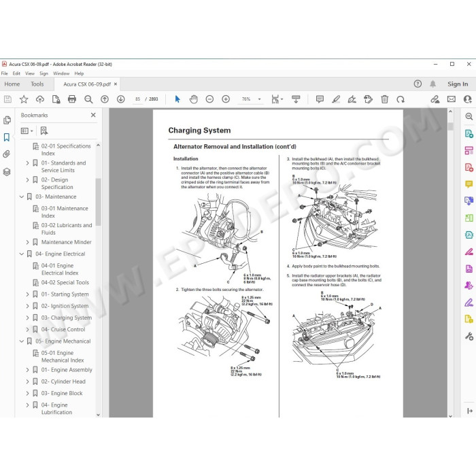Open Attachments paperclip panel
This screenshot has width=476, height=476.
7,154
